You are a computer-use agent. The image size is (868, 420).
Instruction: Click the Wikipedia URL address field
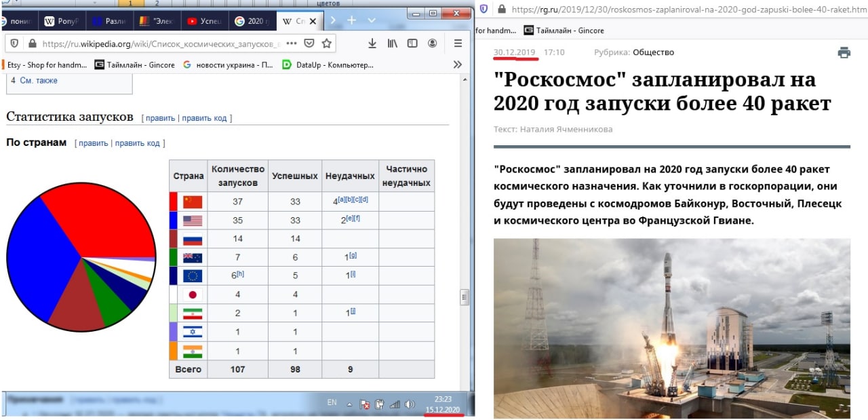[161, 43]
